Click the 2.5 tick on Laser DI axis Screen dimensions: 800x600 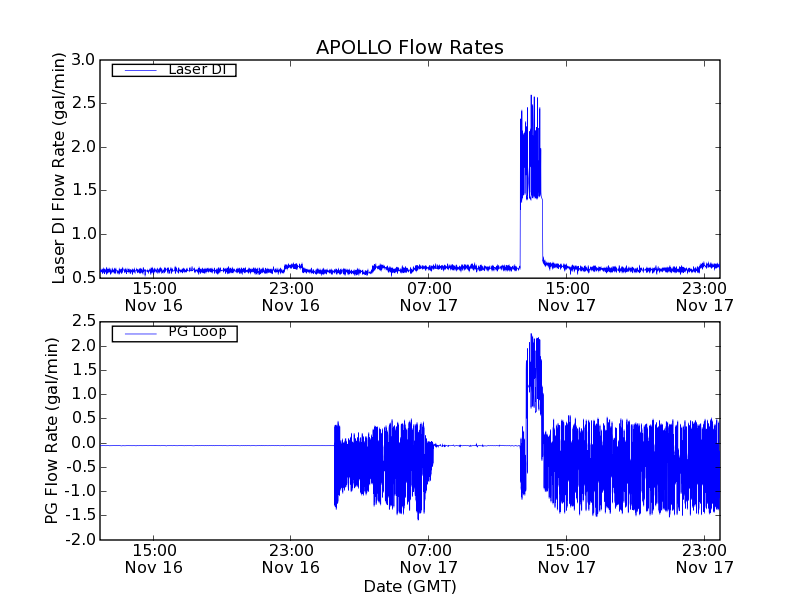pyautogui.click(x=83, y=103)
